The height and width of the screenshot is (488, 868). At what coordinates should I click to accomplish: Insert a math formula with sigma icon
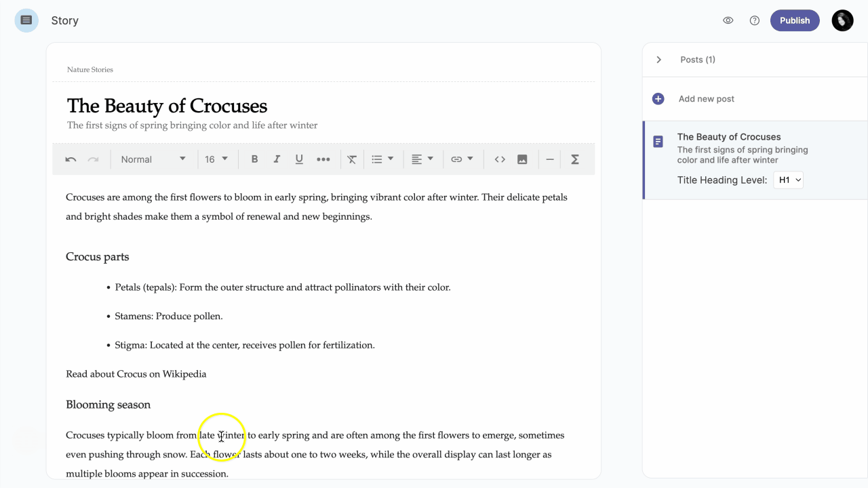click(575, 159)
